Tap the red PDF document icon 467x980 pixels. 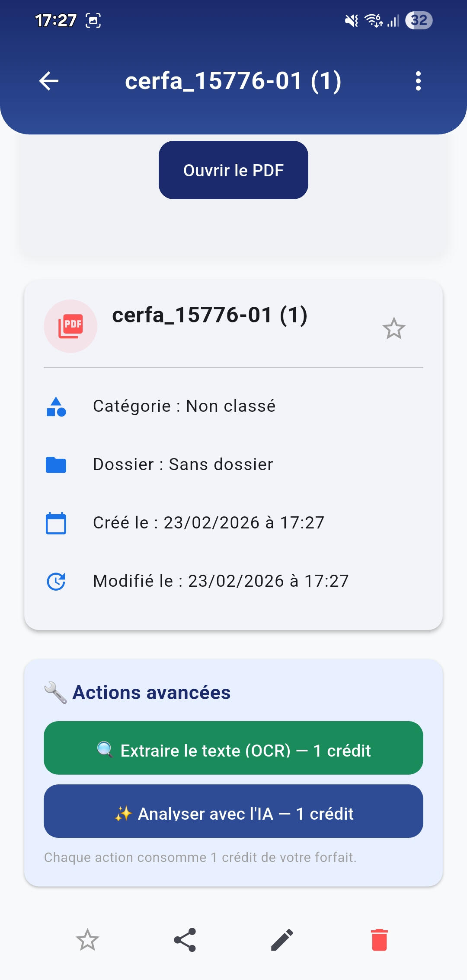[70, 326]
